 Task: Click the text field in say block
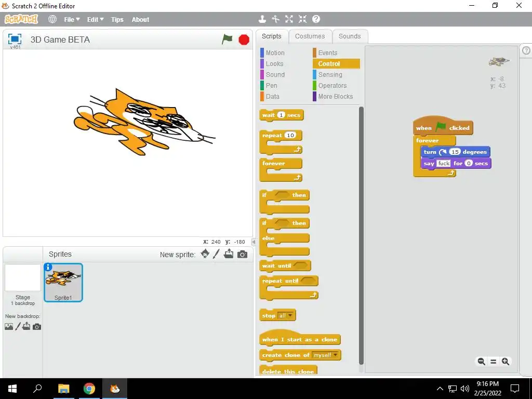click(x=444, y=164)
